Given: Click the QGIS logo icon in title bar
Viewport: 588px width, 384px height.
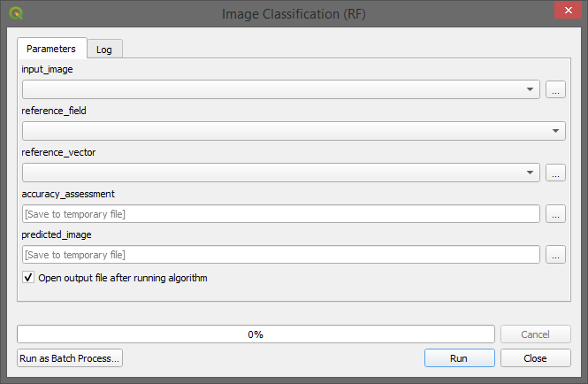Looking at the screenshot, I should coord(16,13).
